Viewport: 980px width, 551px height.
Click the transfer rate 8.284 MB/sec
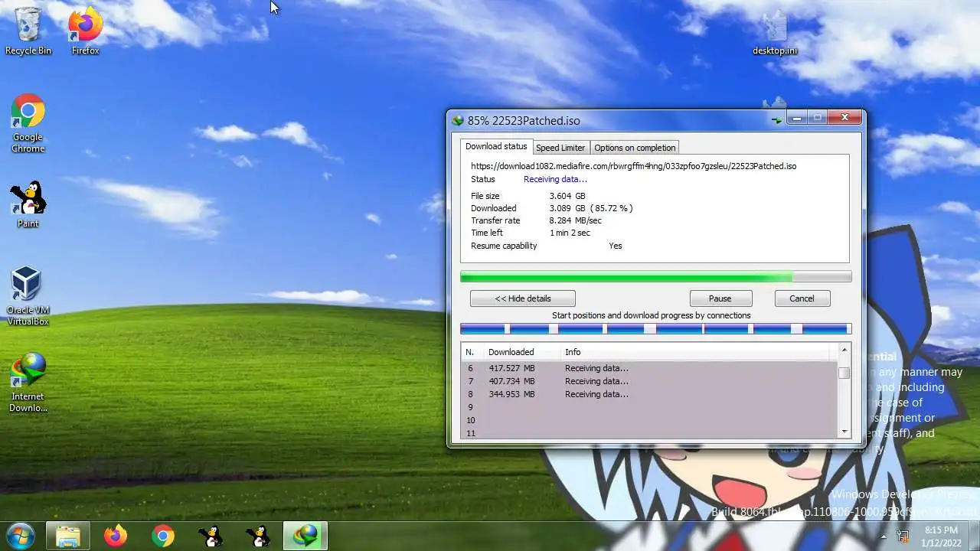[575, 220]
